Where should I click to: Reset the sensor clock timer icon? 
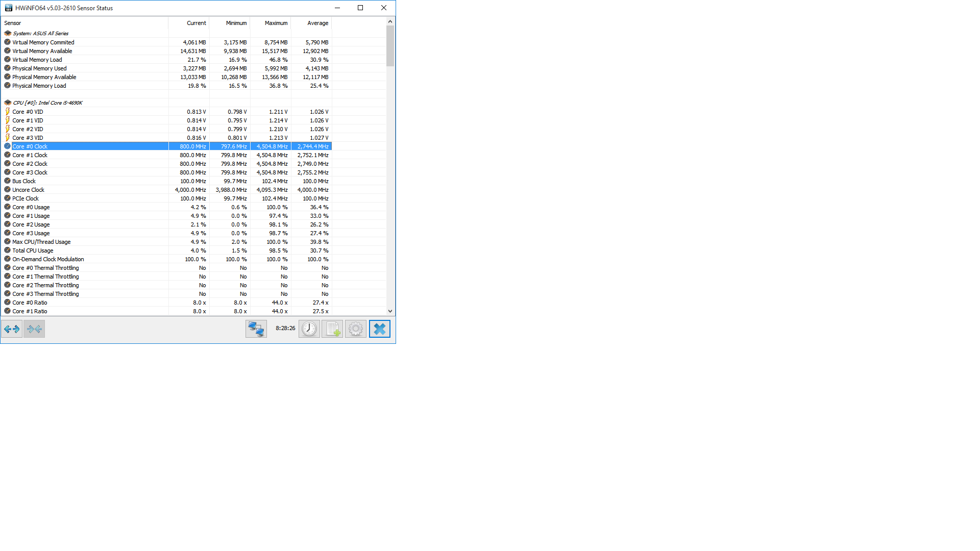(x=309, y=329)
